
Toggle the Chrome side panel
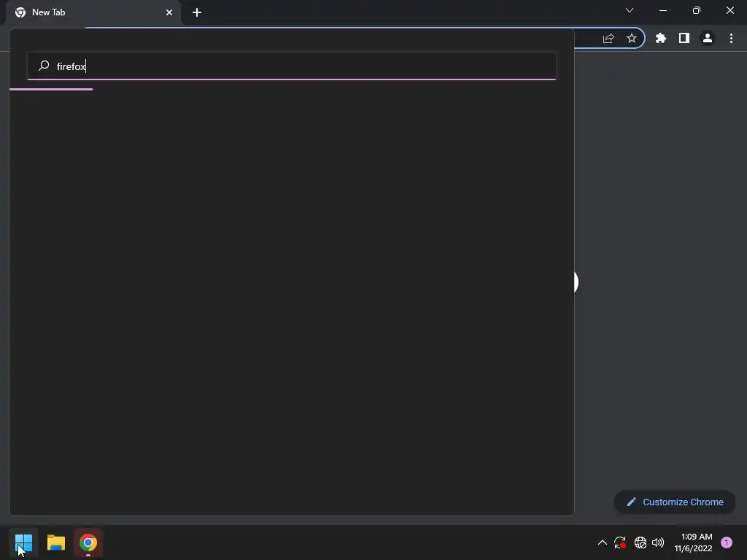click(x=684, y=38)
